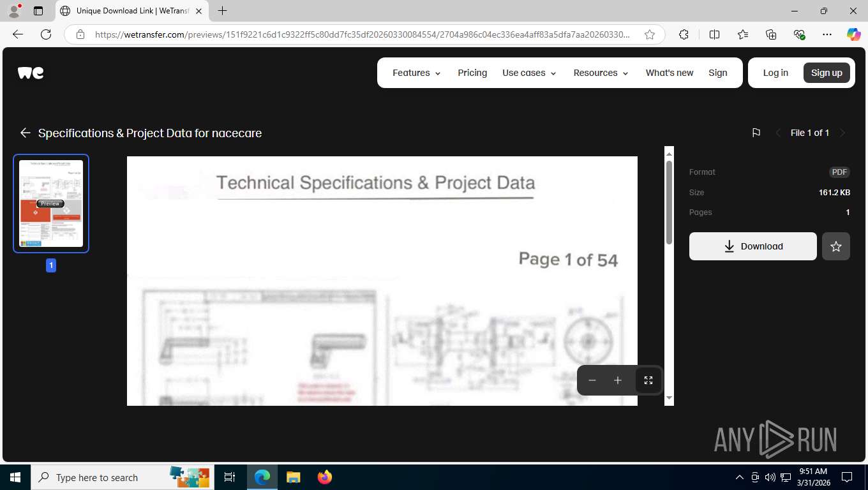Open the Sign menu item
The width and height of the screenshot is (868, 490).
click(x=718, y=73)
